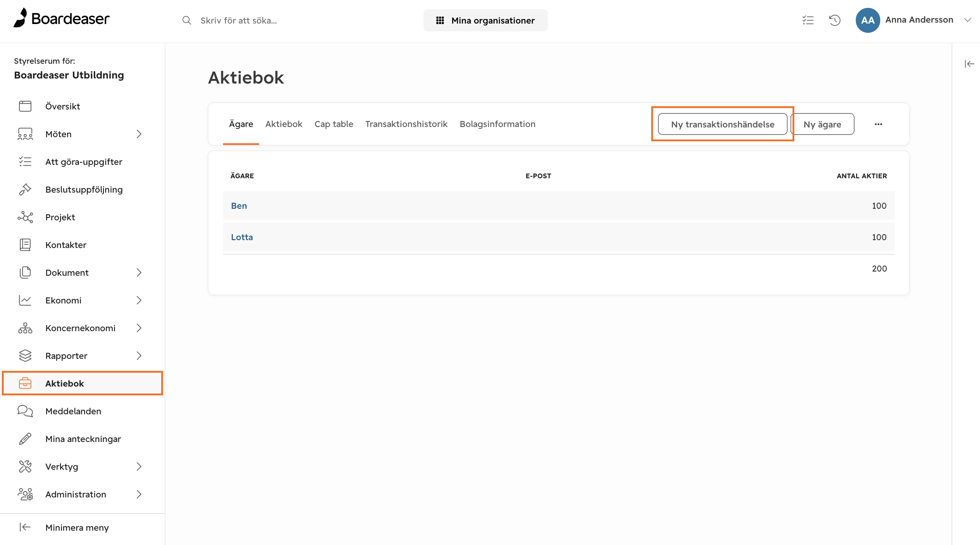This screenshot has height=545, width=980.
Task: Click the ANTAL AKTIER column header
Action: (x=861, y=176)
